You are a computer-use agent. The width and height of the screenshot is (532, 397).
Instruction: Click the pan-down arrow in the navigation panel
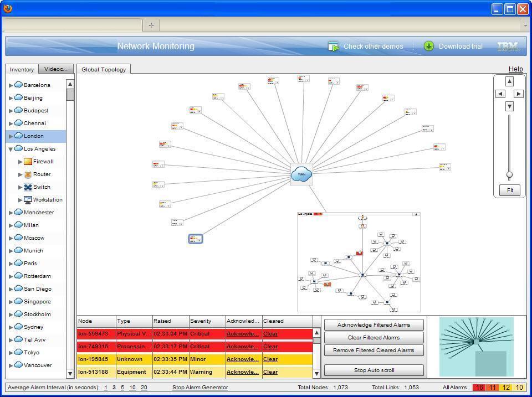pyautogui.click(x=509, y=106)
